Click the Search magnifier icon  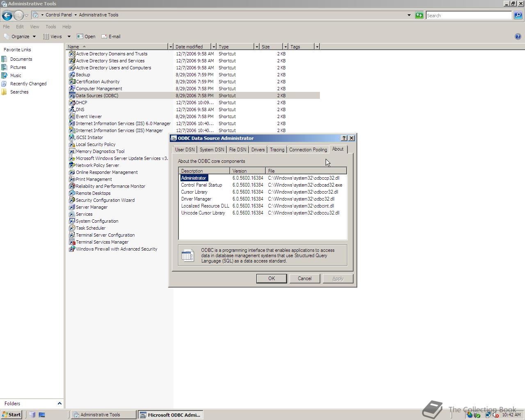(x=518, y=15)
